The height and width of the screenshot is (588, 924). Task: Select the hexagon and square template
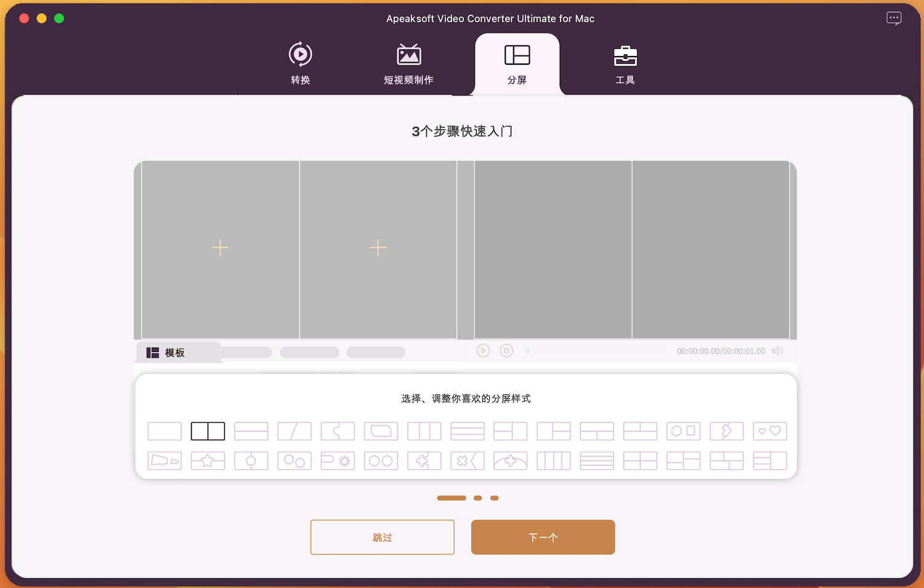click(x=683, y=431)
